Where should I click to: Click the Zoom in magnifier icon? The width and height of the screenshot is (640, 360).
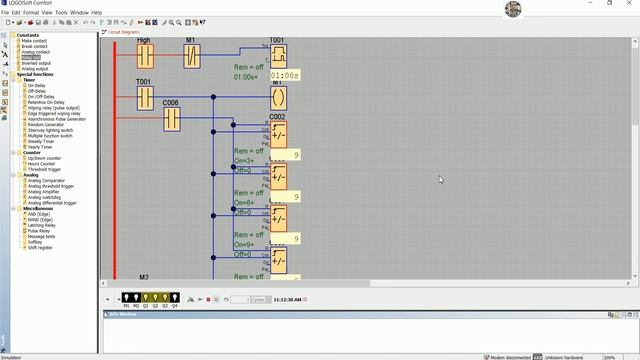click(171, 22)
